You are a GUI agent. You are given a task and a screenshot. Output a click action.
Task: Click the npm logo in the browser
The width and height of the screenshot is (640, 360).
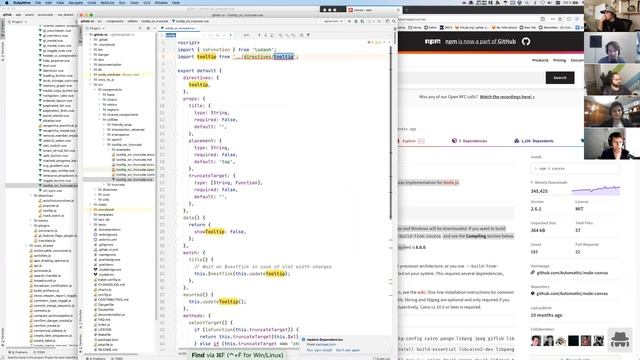tap(432, 41)
